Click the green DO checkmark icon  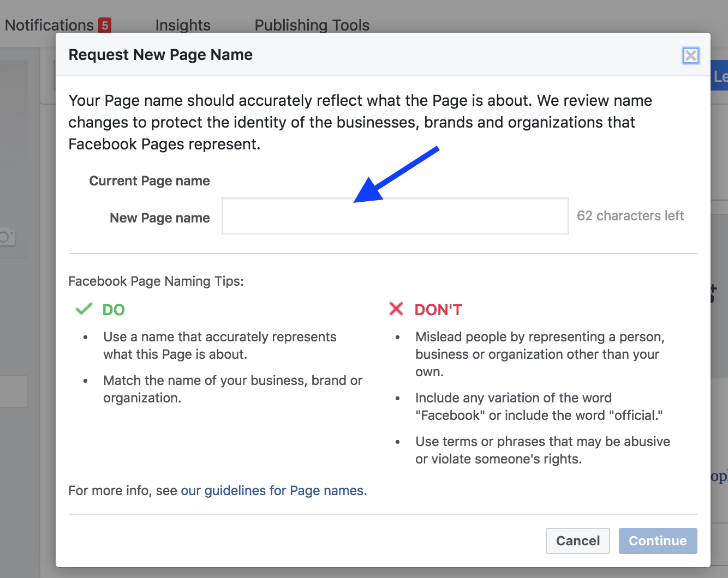coord(84,309)
